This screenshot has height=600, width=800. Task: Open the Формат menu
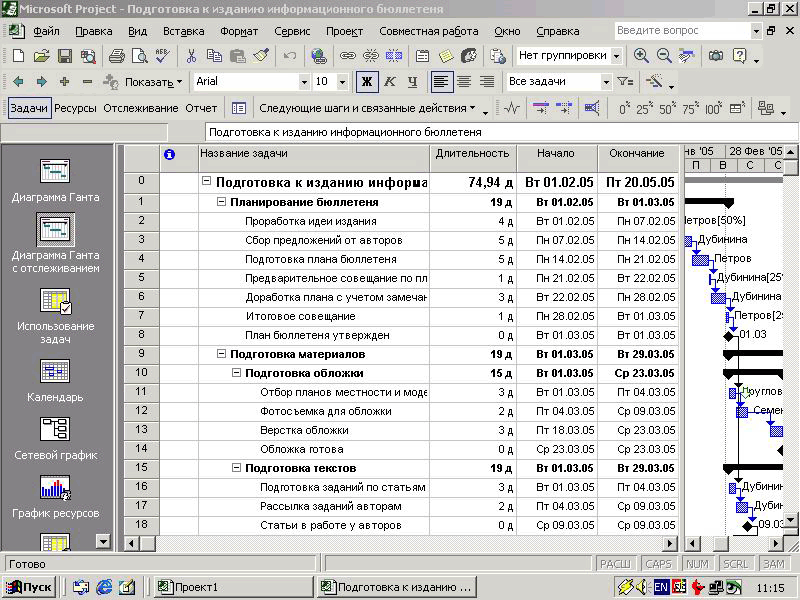tap(239, 31)
